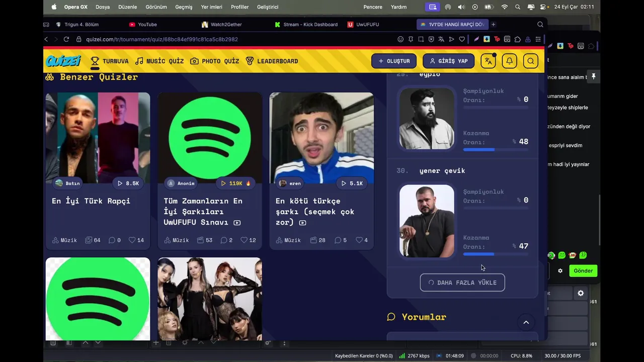Click the 48 percent Kazanma Oranı bar
Image resolution: width=644 pixels, height=362 pixels.
tap(496, 149)
